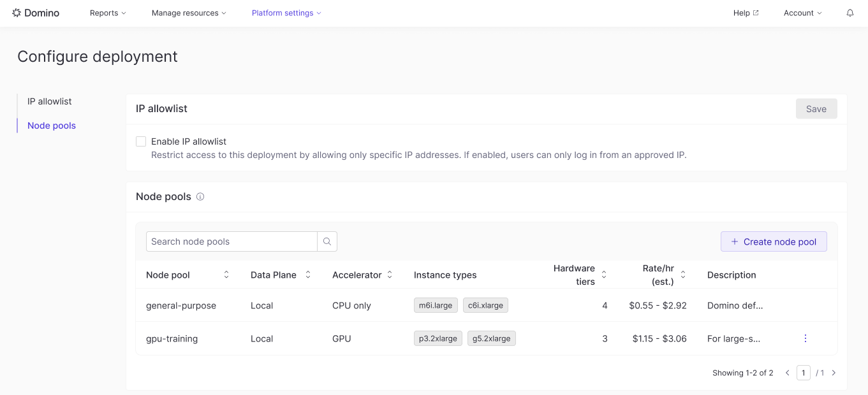Viewport: 868px width, 395px height.
Task: Click Local in general-purpose row
Action: pyautogui.click(x=261, y=305)
